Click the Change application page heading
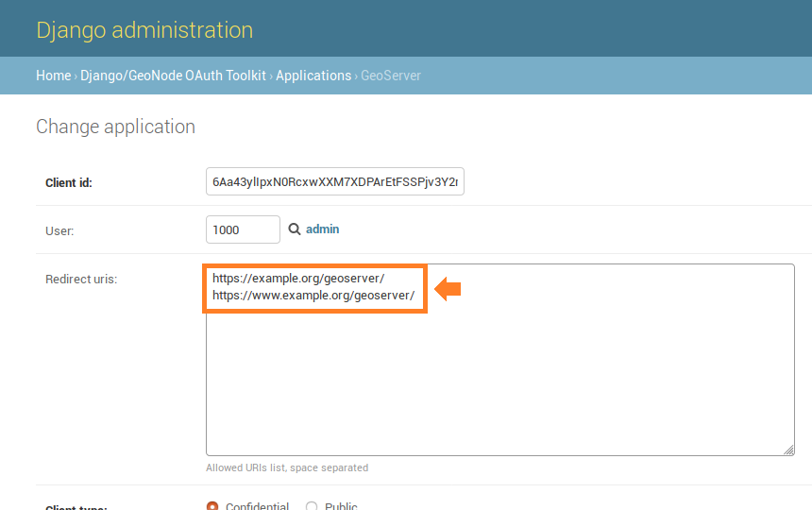The height and width of the screenshot is (510, 812). 115,127
